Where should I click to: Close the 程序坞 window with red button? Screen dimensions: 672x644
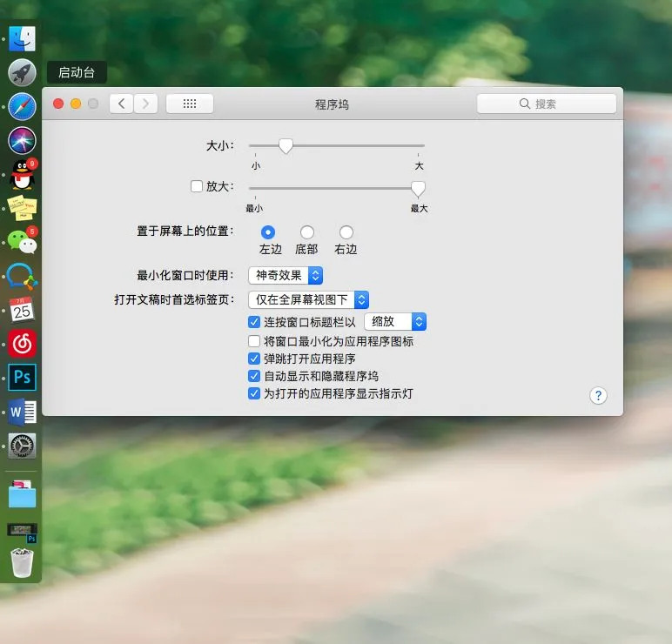pyautogui.click(x=58, y=104)
